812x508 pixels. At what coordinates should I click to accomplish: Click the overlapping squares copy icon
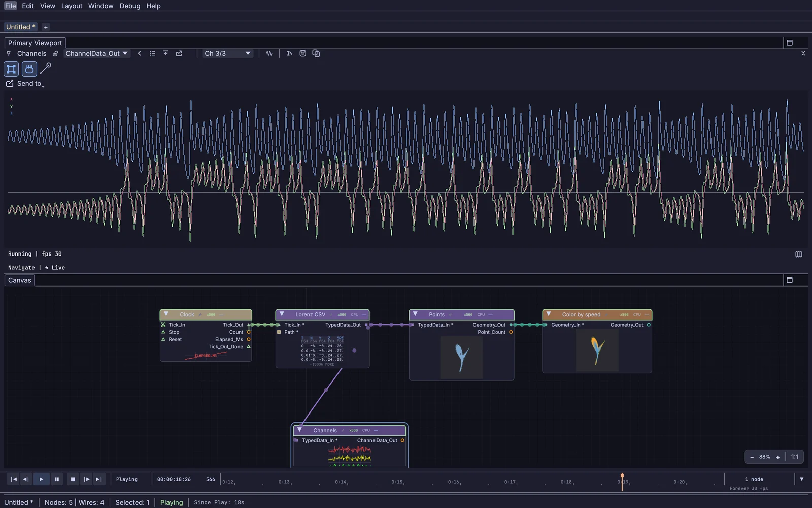316,53
